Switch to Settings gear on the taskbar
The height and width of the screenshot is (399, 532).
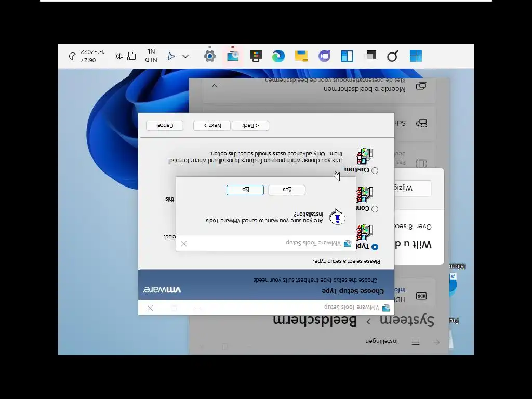210,56
